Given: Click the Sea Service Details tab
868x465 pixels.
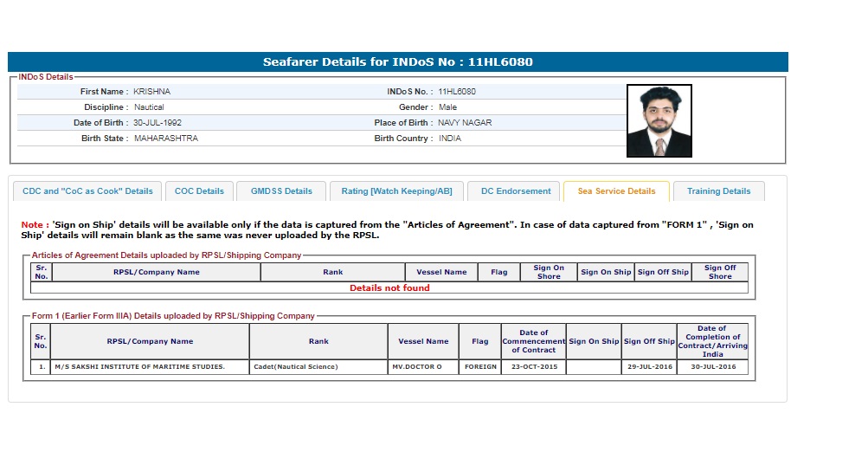Looking at the screenshot, I should pyautogui.click(x=616, y=191).
